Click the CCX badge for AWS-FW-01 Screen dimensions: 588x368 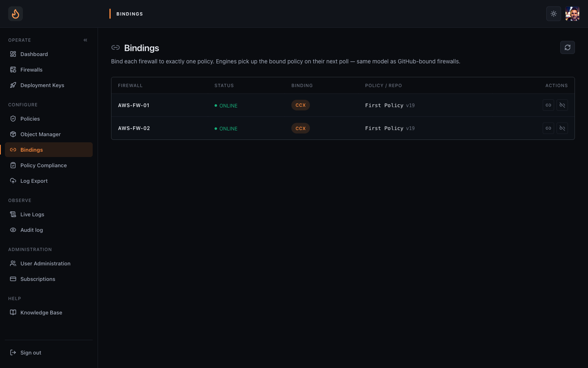301,105
